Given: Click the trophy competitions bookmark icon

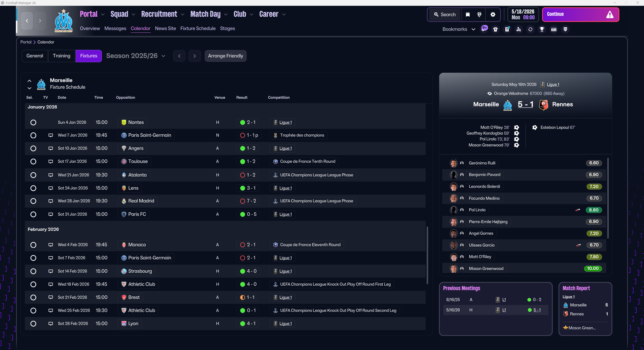Looking at the screenshot, I should [x=542, y=29].
